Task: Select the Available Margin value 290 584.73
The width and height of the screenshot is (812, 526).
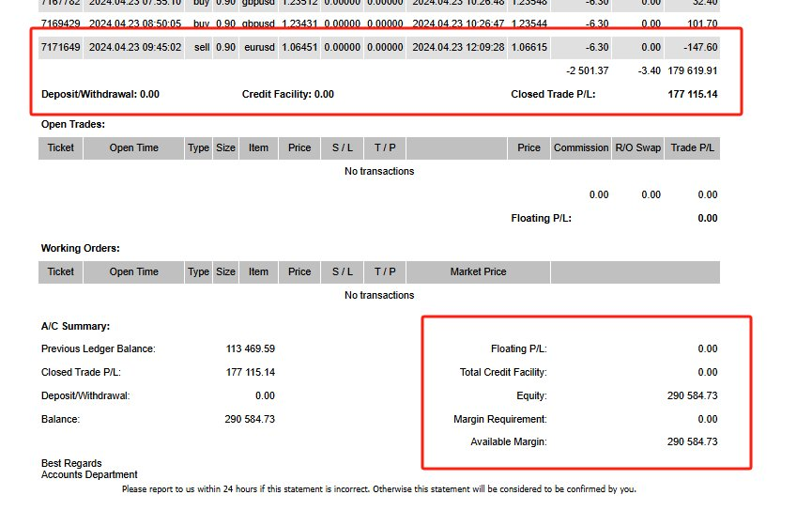Action: tap(692, 441)
